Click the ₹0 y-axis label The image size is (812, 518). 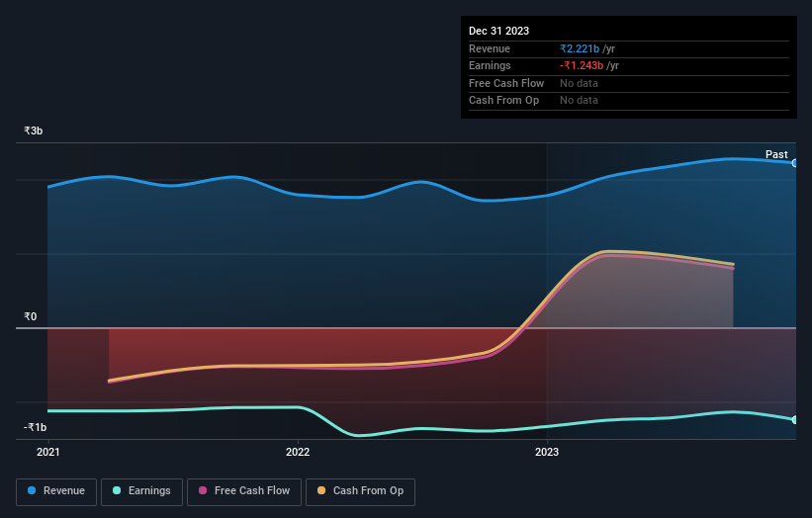[30, 316]
